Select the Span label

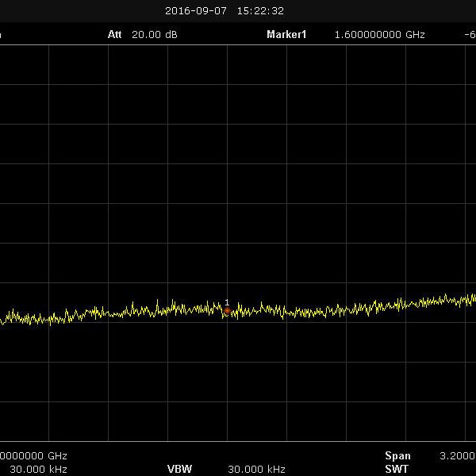(x=397, y=456)
